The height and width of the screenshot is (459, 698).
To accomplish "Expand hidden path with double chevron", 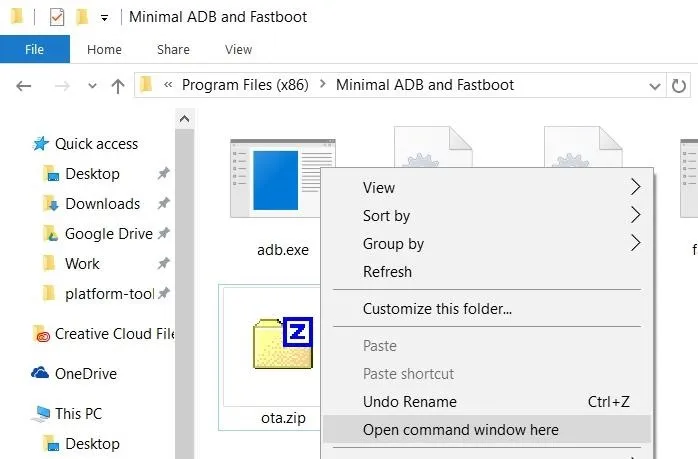I will 168,84.
